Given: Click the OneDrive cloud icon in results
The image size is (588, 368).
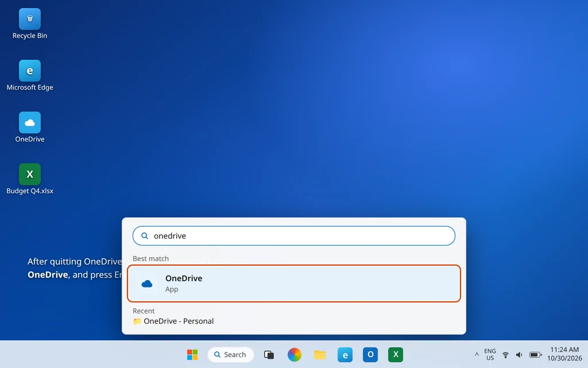Looking at the screenshot, I should (147, 283).
